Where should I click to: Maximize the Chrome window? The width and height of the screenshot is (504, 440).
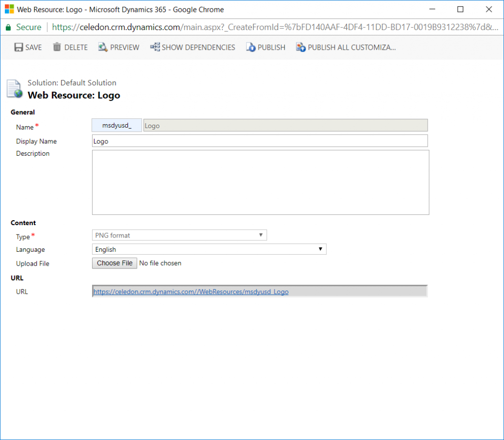(x=460, y=9)
